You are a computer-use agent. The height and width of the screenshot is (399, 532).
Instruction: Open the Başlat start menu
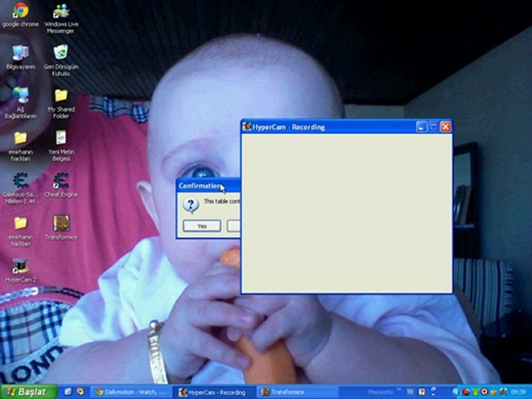point(29,392)
